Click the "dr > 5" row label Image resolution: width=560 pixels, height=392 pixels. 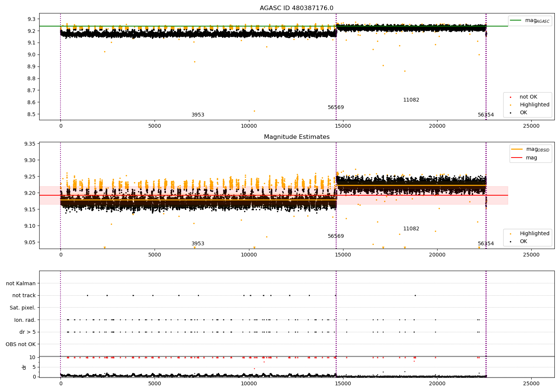click(28, 332)
